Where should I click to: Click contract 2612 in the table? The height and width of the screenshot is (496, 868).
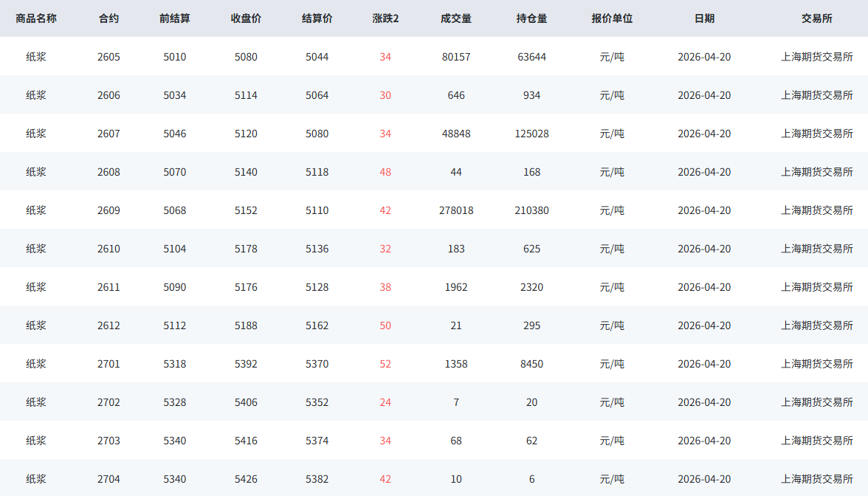pos(108,325)
